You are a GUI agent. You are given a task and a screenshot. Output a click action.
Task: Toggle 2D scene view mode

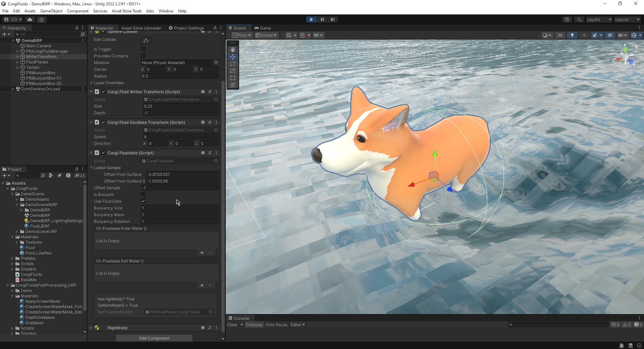pos(560,35)
